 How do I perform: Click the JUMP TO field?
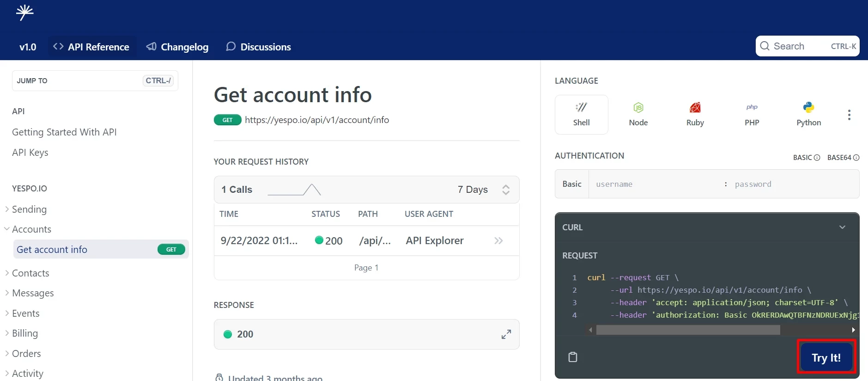[x=95, y=80]
